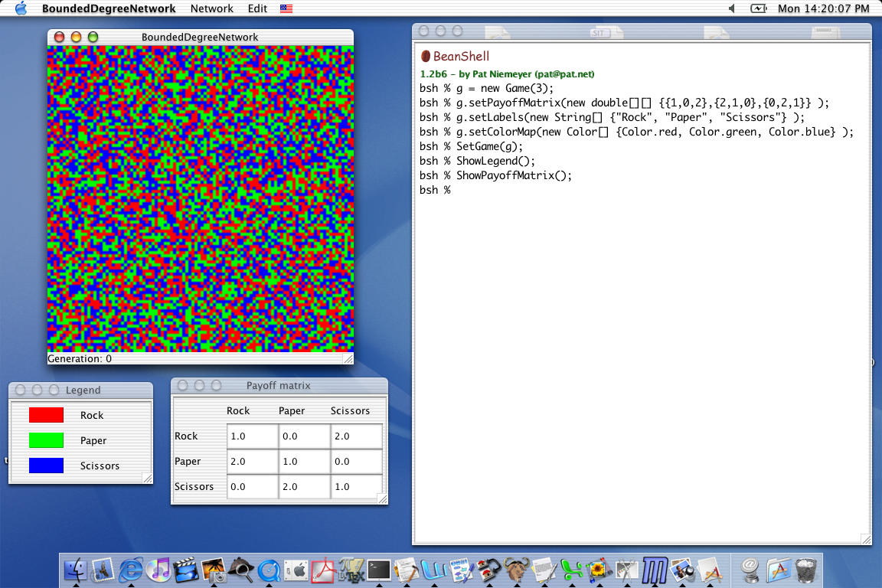Click the BeanShell prompt on the last line

tap(435, 190)
